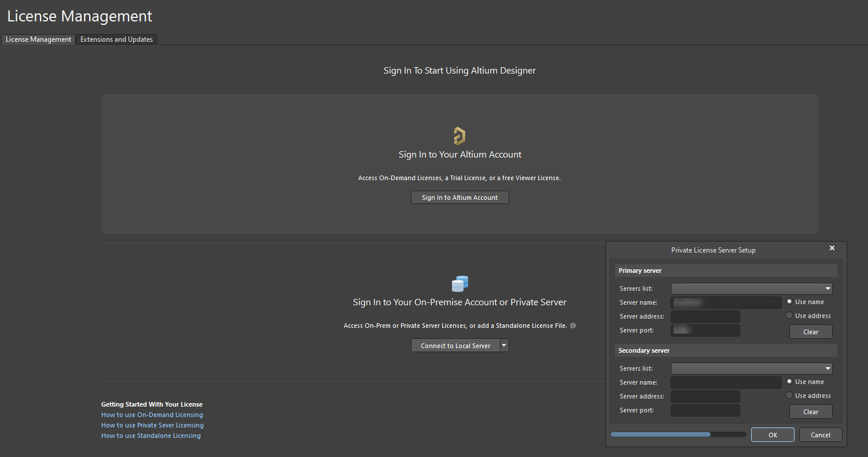Click the Primary Server port field
This screenshot has width=868, height=457.
pos(705,330)
